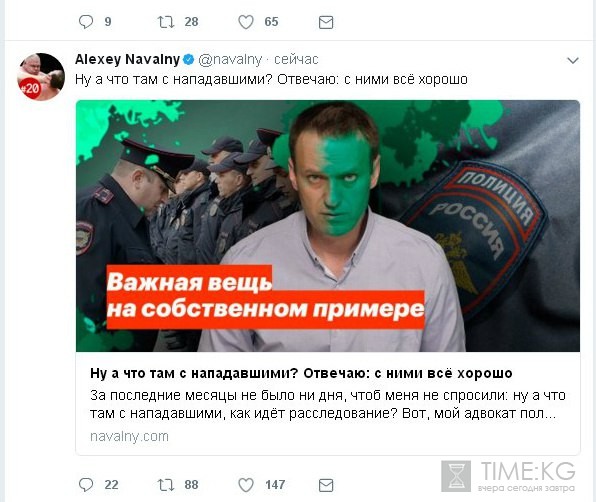The width and height of the screenshot is (596, 502).
Task: Open the @navalny handle link
Action: [x=230, y=60]
